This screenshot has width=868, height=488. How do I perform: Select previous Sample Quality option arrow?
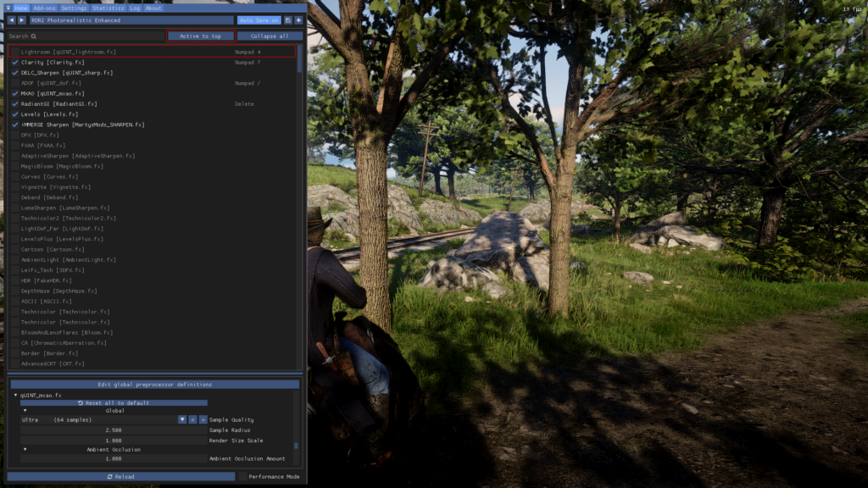tap(192, 420)
